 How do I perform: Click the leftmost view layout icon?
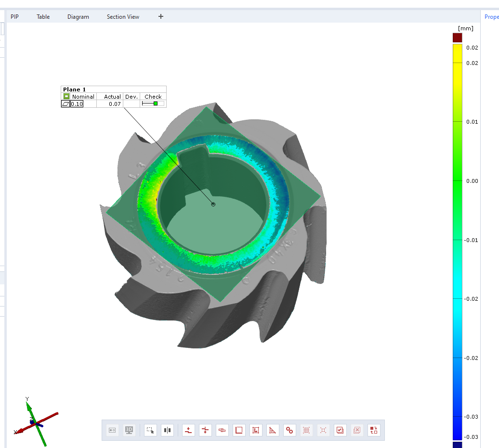point(112,430)
